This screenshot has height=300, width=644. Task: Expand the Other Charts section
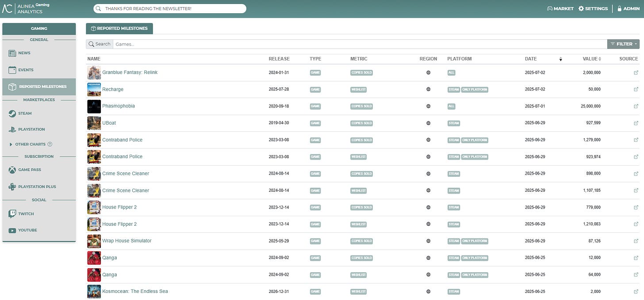pyautogui.click(x=11, y=144)
